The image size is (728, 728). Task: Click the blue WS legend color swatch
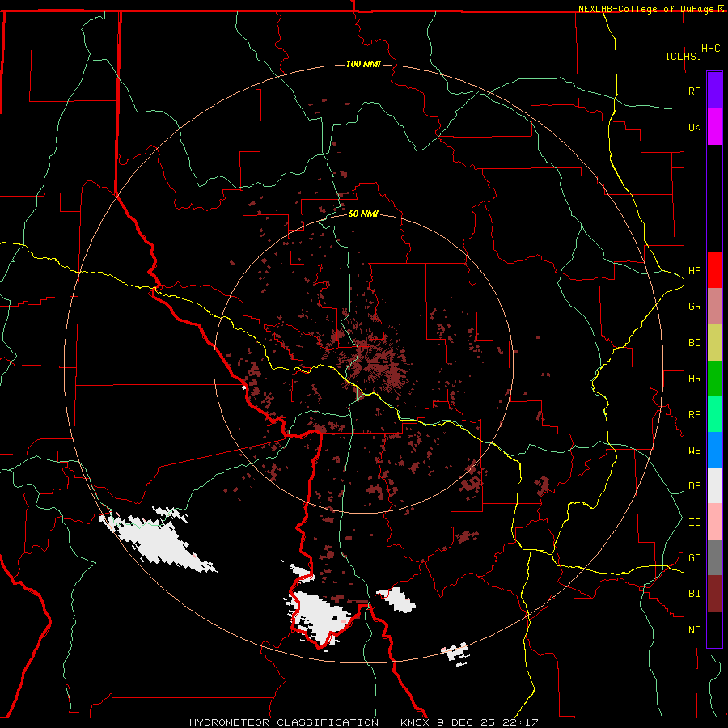click(x=714, y=450)
